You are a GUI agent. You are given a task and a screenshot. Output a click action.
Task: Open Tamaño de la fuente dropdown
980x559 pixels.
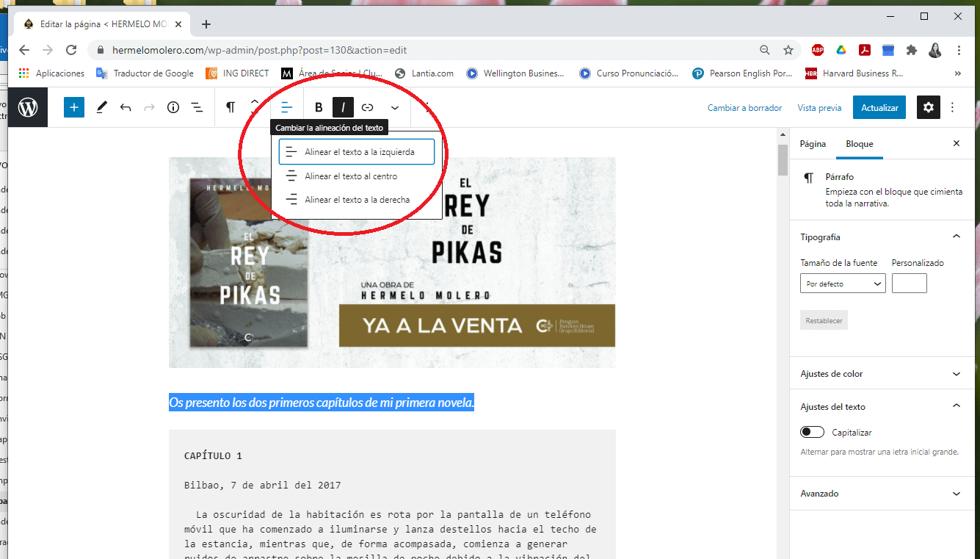pos(843,284)
